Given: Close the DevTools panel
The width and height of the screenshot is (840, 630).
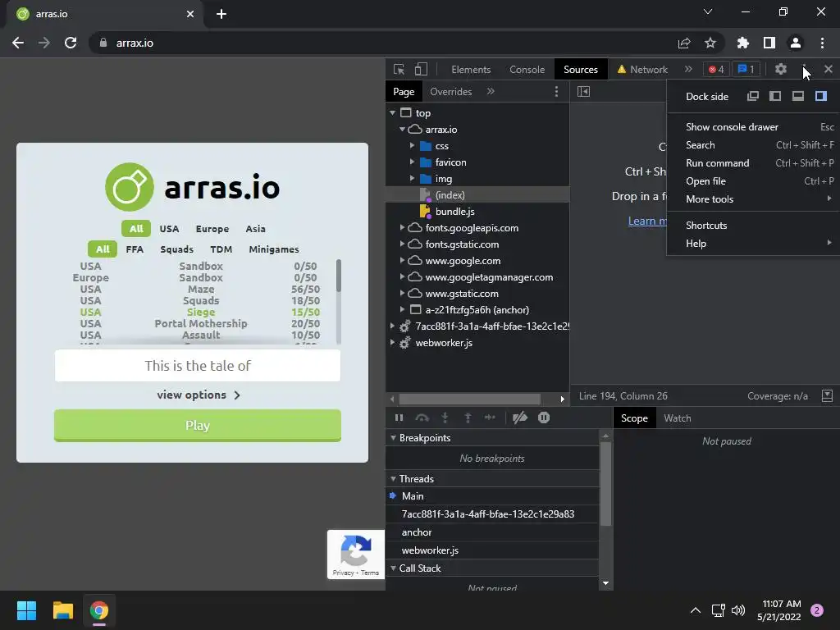Looking at the screenshot, I should (829, 69).
